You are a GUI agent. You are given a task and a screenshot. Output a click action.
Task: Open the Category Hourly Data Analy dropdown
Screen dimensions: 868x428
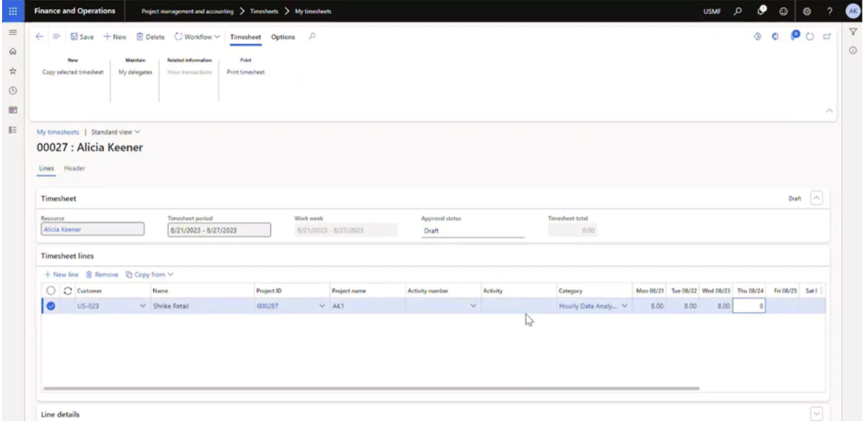tap(625, 306)
